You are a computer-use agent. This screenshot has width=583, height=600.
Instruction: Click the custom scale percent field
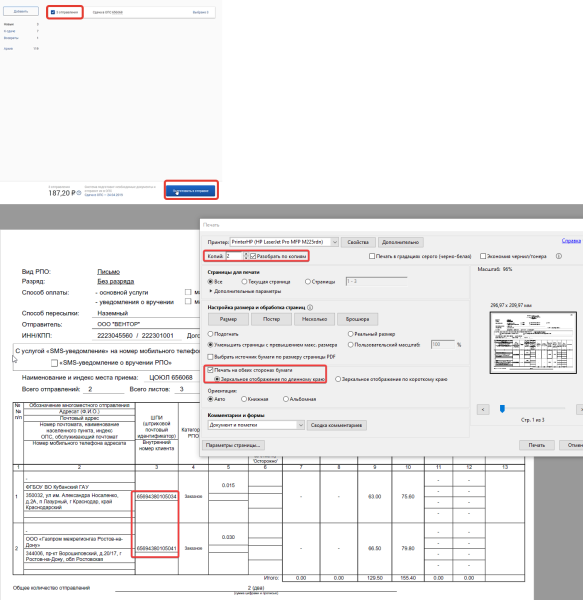tap(443, 344)
